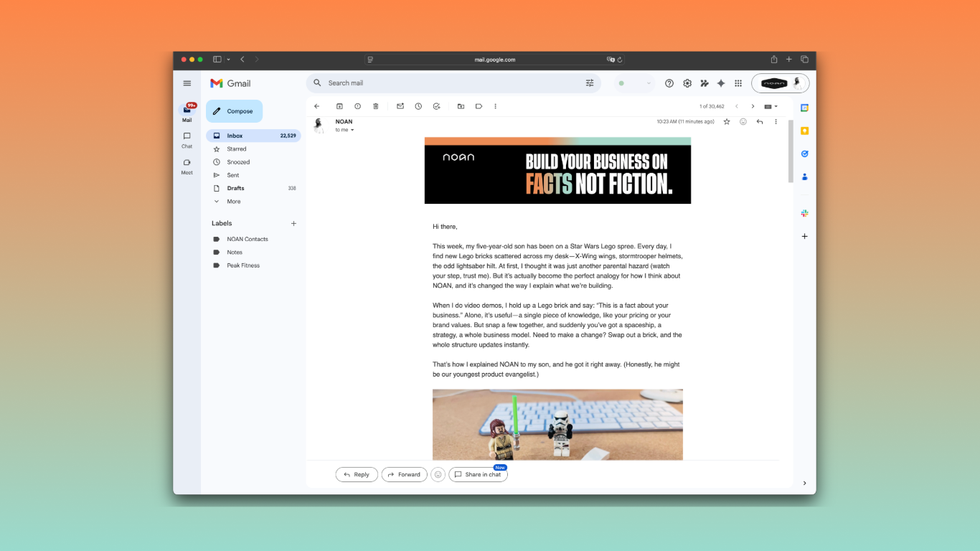Image resolution: width=980 pixels, height=551 pixels.
Task: Archive this email
Action: [x=340, y=106]
